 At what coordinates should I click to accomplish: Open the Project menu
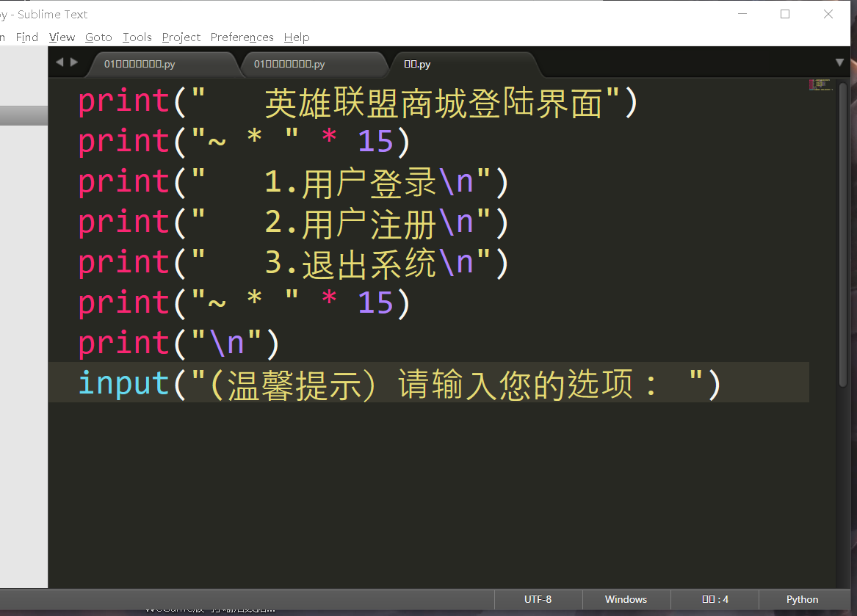click(x=181, y=37)
